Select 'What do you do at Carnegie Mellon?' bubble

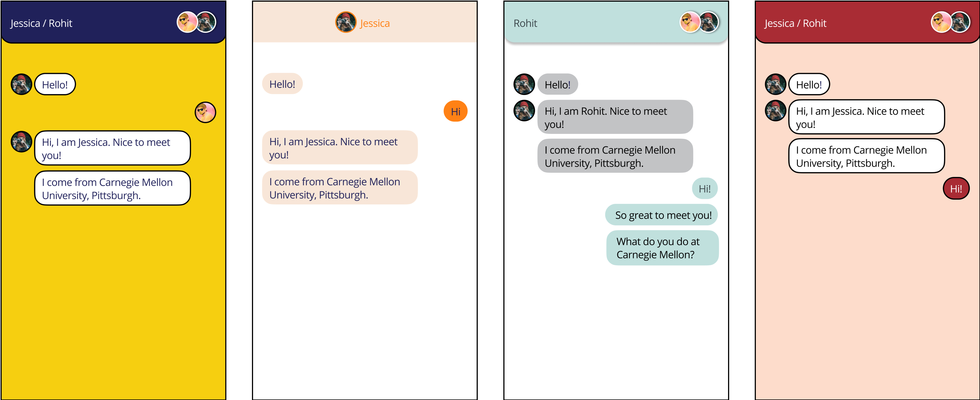[x=662, y=248]
